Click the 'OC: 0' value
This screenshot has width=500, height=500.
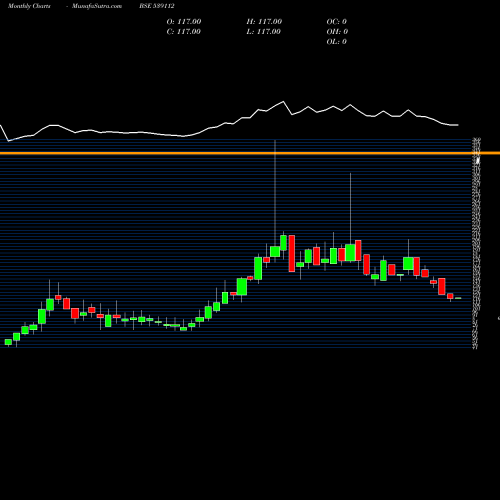(x=336, y=22)
